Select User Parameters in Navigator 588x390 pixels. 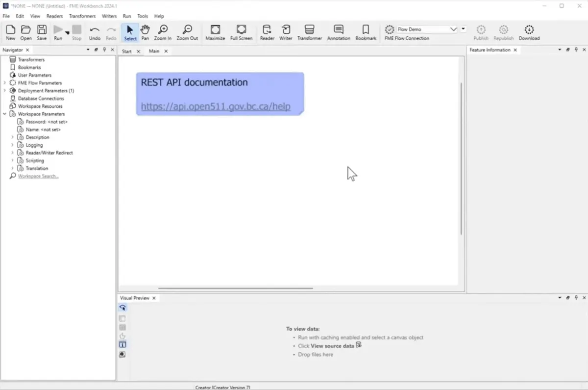[x=35, y=75]
